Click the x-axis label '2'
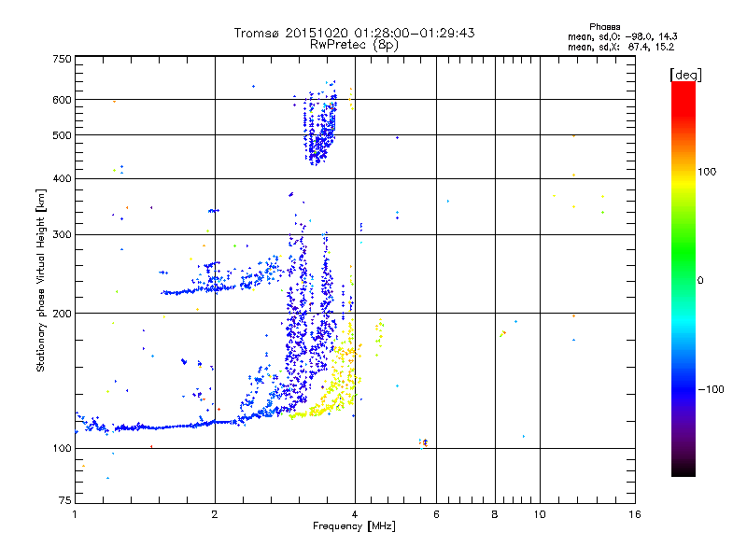The image size is (747, 560). pos(215,514)
